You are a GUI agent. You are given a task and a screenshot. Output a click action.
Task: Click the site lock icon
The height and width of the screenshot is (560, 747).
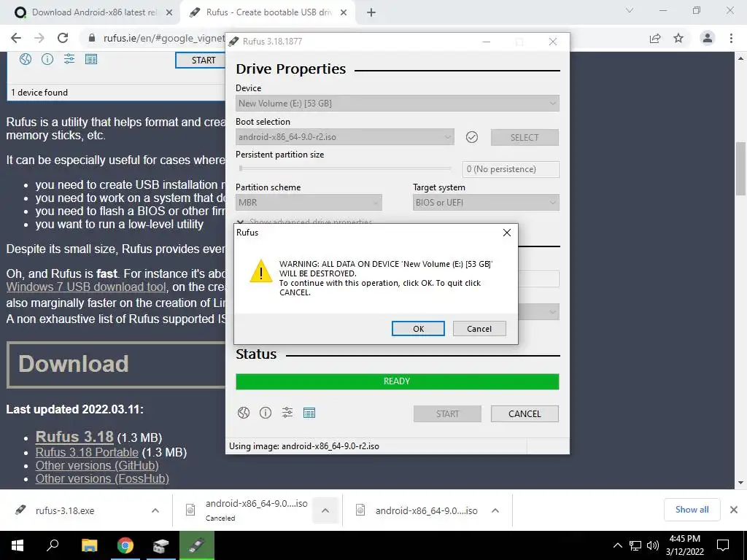point(92,38)
